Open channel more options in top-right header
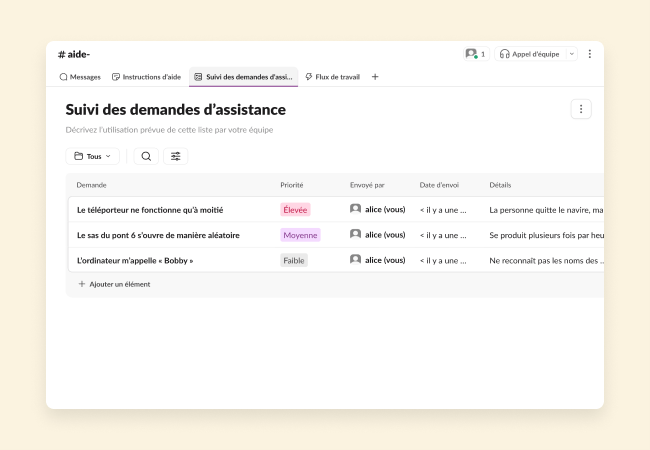 (x=589, y=54)
